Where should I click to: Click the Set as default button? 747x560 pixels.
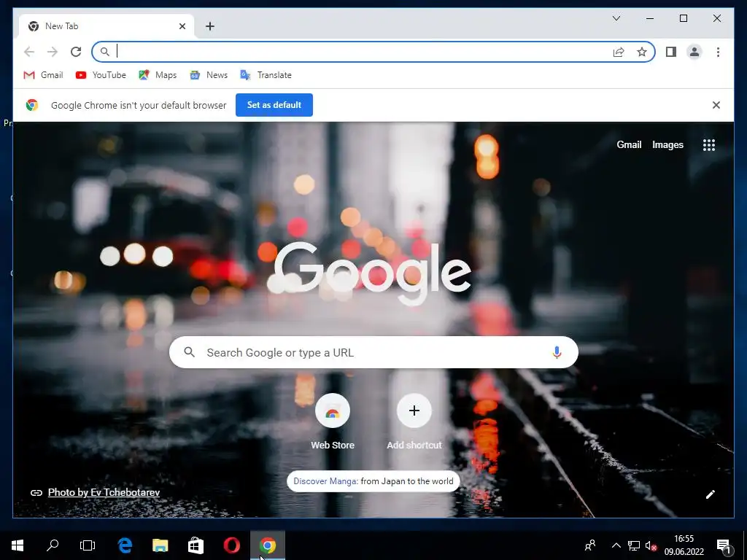[x=274, y=105]
